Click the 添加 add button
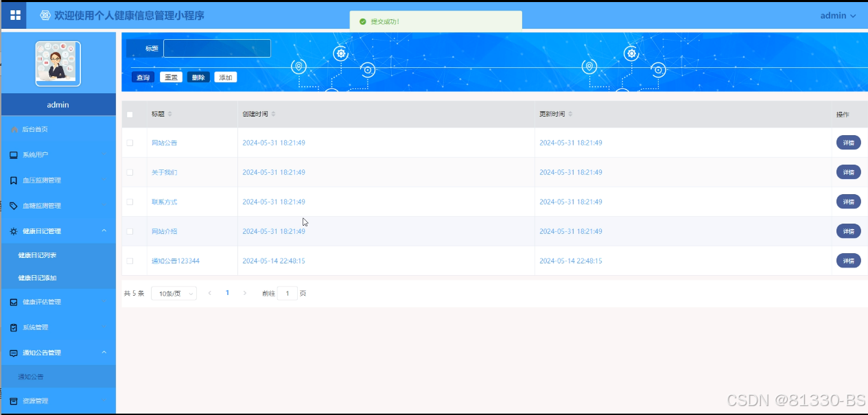Screen dimensions: 868x415 tap(226, 78)
